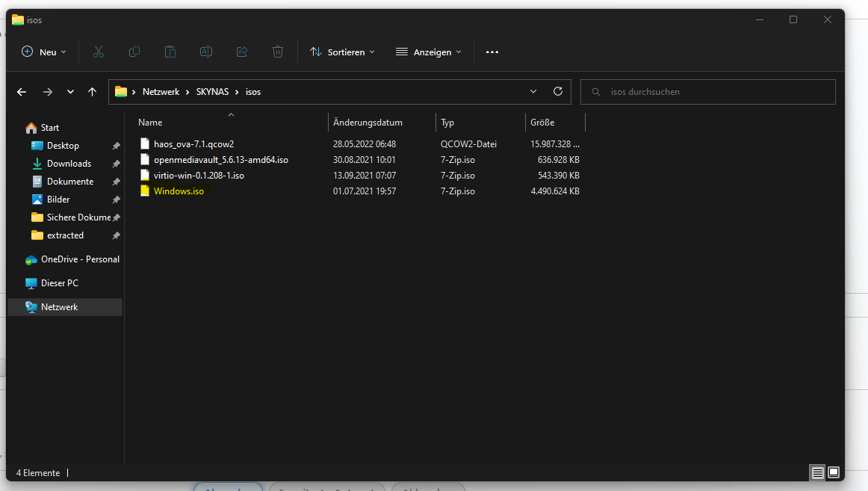Open the Anzeigen view dropdown
868x491 pixels.
(429, 52)
